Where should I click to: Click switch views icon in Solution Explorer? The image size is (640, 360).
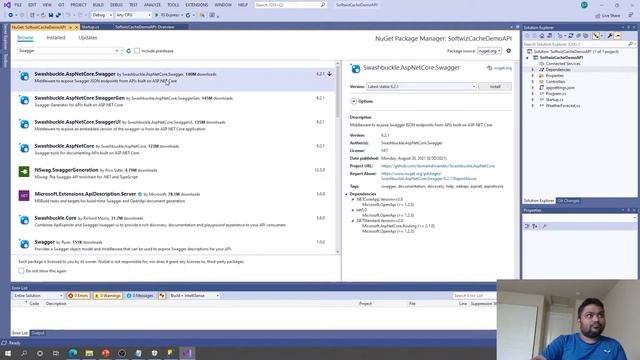pos(549,36)
